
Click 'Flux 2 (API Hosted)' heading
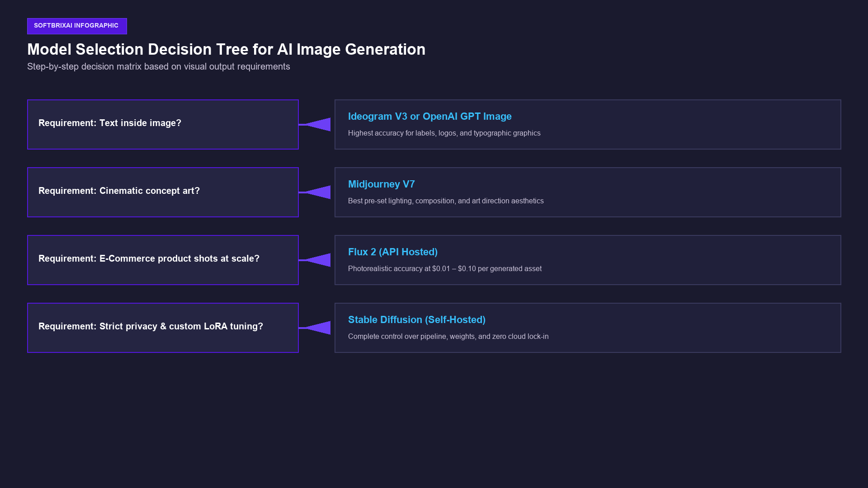click(x=393, y=252)
